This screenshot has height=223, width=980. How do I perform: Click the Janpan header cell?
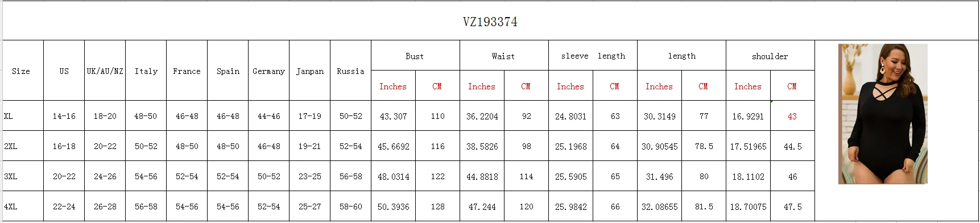coord(309,71)
